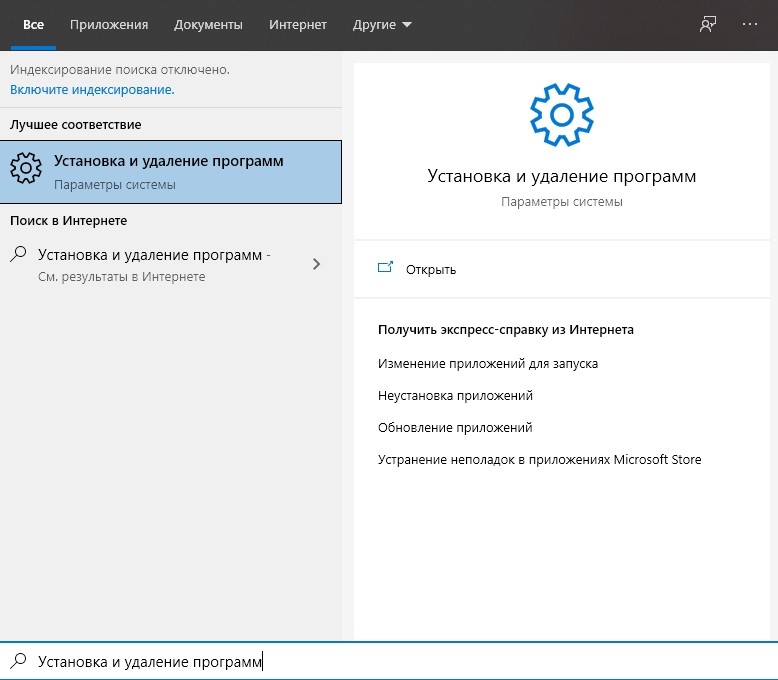Open the Неустановка приложений help link

click(455, 395)
